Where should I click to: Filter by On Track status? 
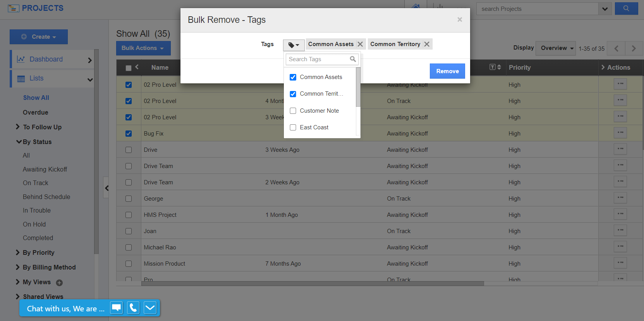pyautogui.click(x=36, y=183)
